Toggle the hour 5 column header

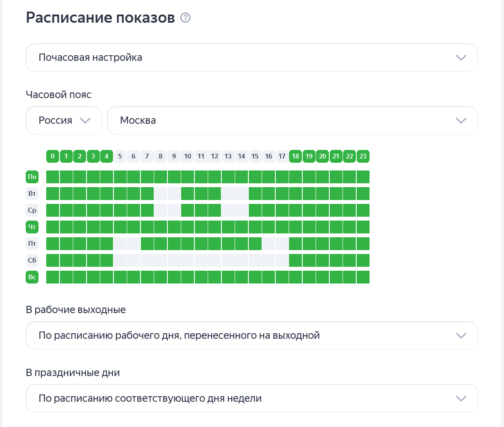(x=120, y=156)
